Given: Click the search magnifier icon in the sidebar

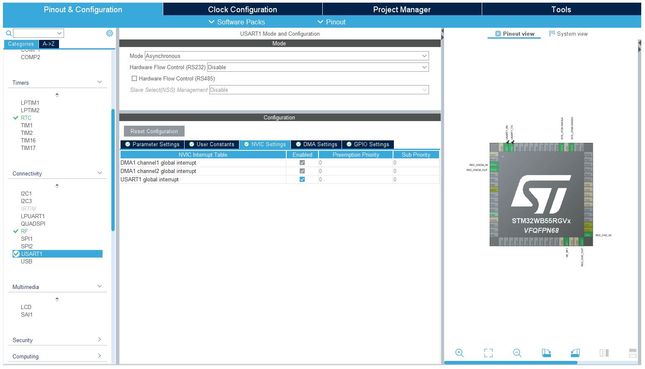Looking at the screenshot, I should tap(8, 33).
